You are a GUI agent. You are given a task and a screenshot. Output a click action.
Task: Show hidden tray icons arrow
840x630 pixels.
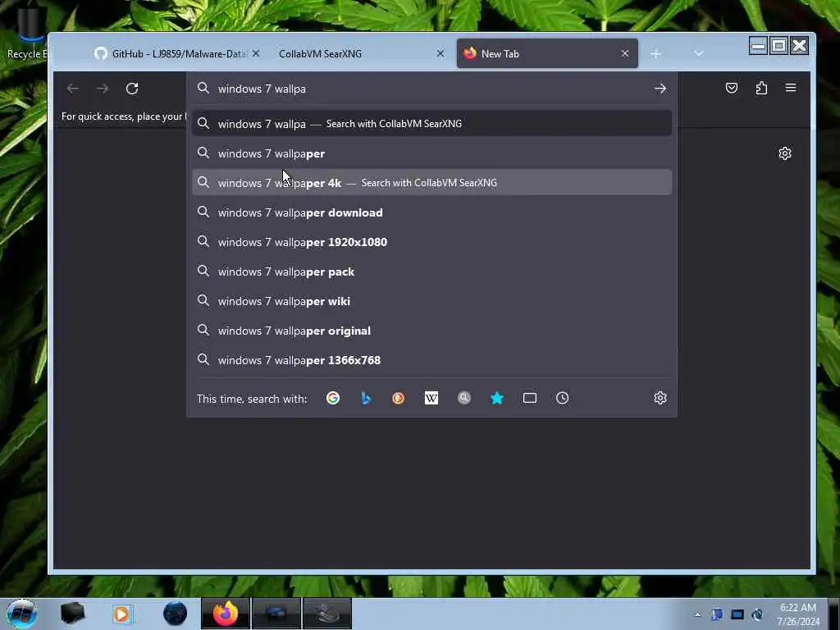(697, 614)
